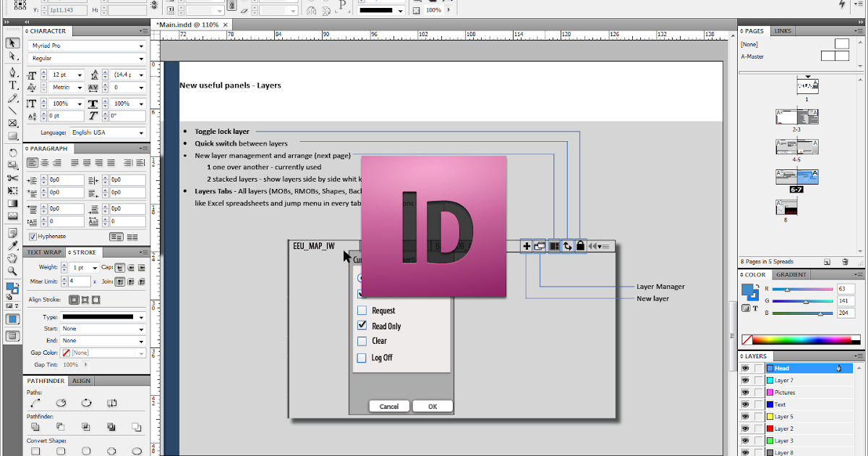Click the B value field 204
868x456 pixels.
846,313
